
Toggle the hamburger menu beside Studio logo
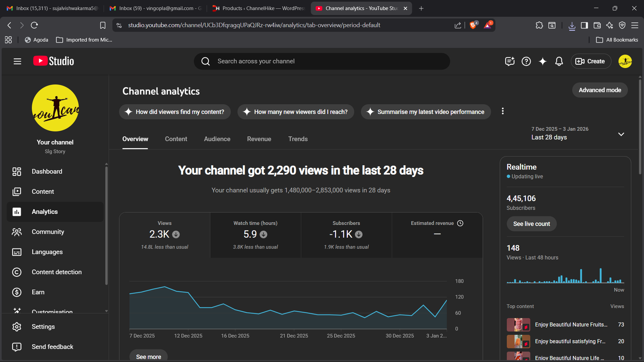17,61
